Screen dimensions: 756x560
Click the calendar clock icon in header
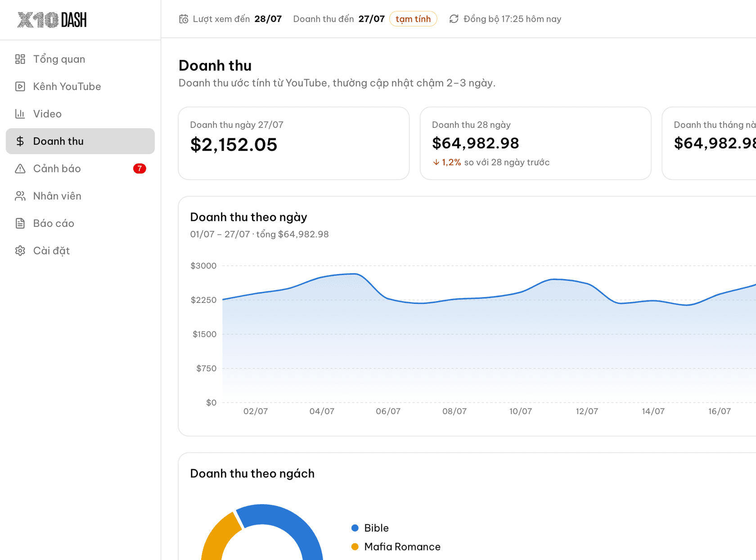184,19
